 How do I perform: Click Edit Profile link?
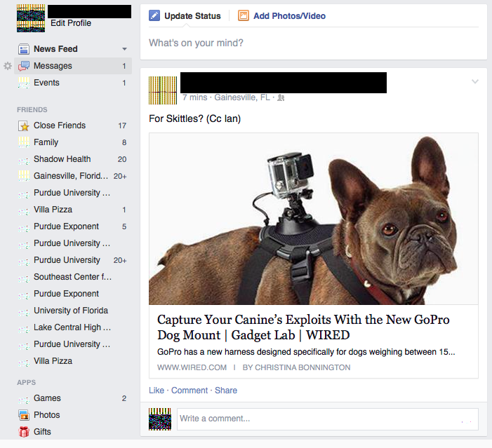71,23
